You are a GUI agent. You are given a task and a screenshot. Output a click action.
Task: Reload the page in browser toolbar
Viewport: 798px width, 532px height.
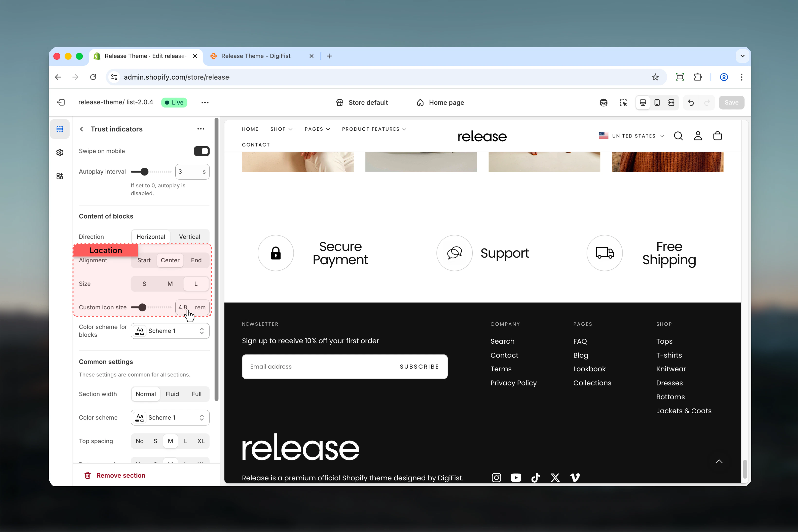(93, 77)
